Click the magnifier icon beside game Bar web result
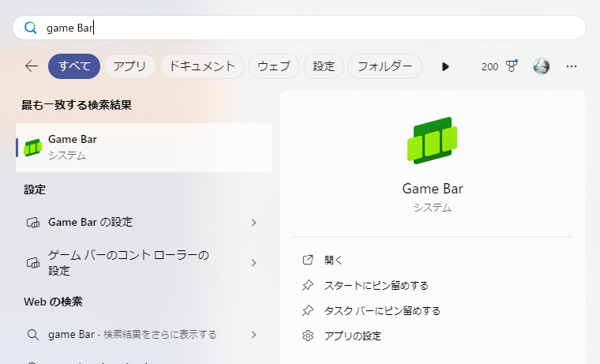The image size is (600, 364). pyautogui.click(x=33, y=335)
